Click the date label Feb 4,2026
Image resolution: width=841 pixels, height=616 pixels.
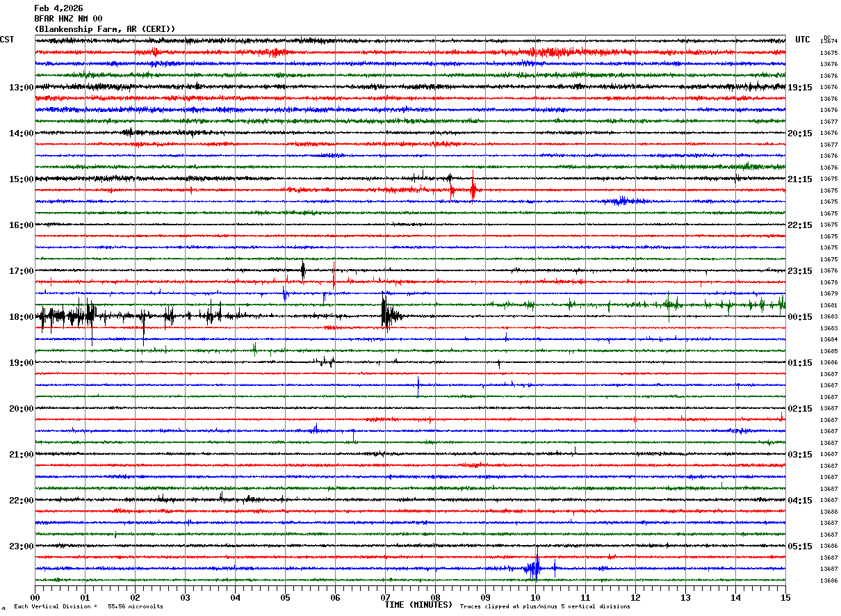[58, 8]
